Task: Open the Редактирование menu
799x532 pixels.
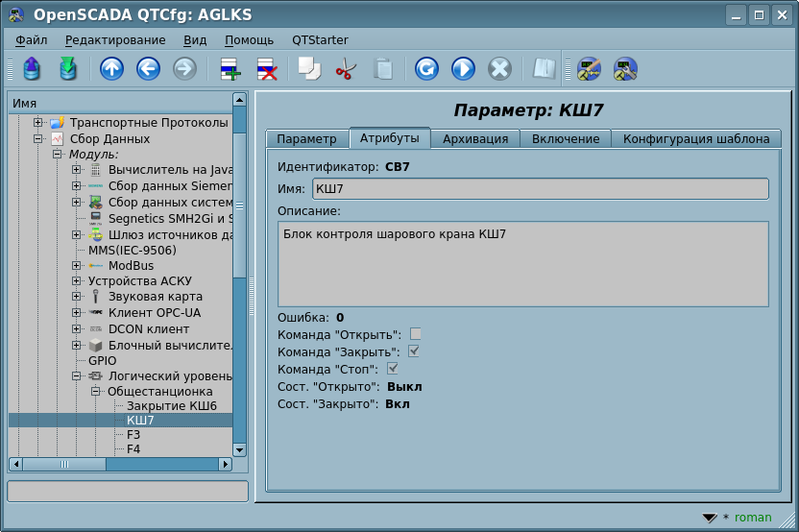Action: pyautogui.click(x=115, y=40)
